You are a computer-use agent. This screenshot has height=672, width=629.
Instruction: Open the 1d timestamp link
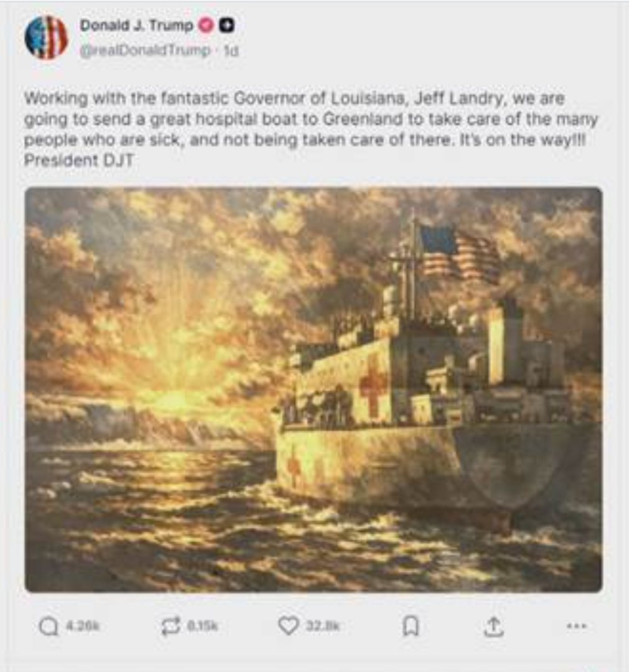coord(232,50)
